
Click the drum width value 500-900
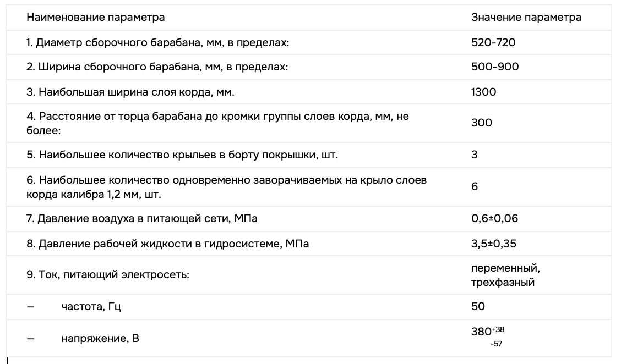495,67
